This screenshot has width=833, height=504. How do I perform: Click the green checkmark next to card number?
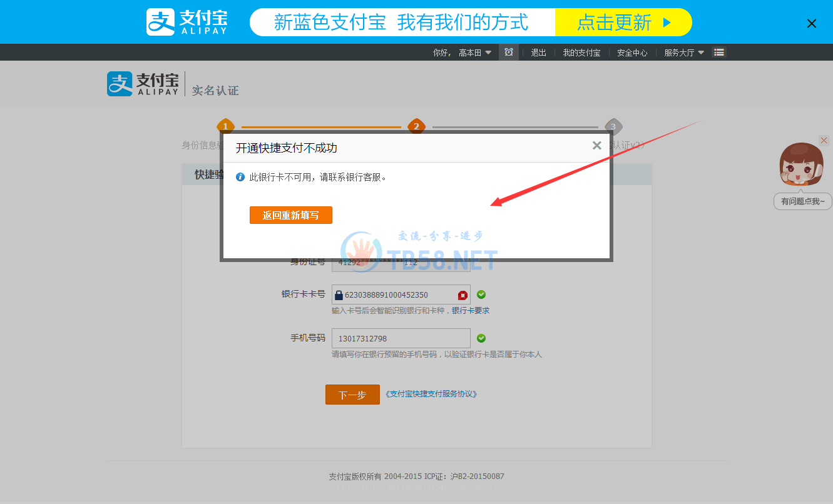click(481, 295)
